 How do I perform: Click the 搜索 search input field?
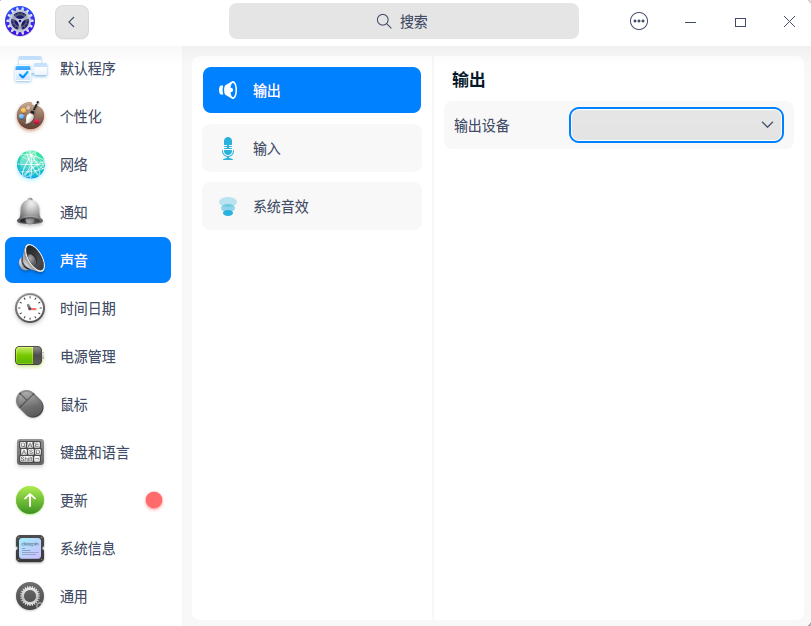[404, 21]
